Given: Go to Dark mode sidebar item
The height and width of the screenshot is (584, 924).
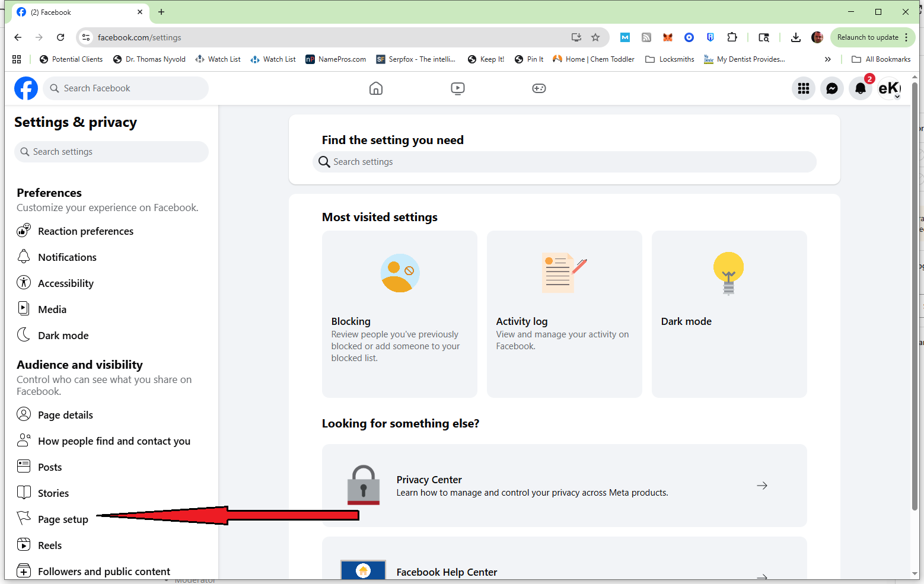Looking at the screenshot, I should (63, 336).
